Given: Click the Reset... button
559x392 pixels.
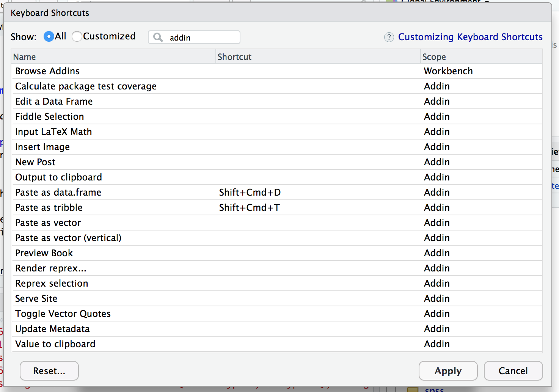Looking at the screenshot, I should coord(49,371).
